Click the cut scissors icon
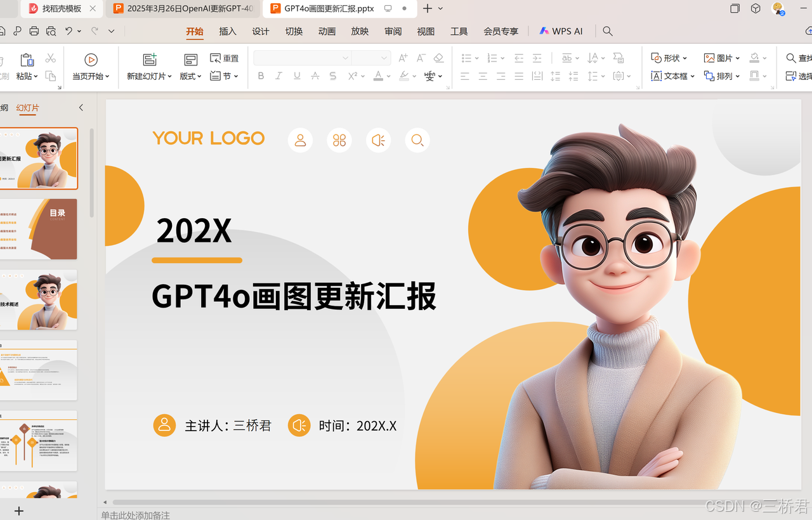This screenshot has height=520, width=812. (51, 58)
